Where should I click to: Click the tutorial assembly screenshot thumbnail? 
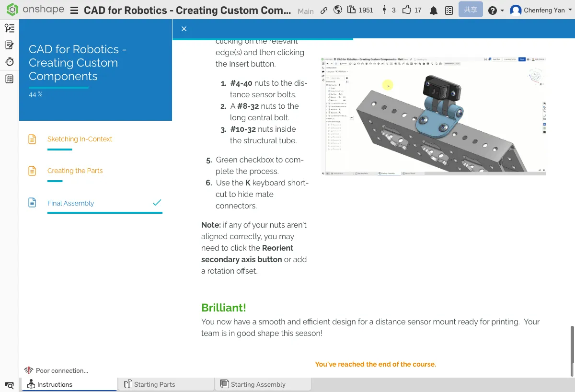[433, 116]
